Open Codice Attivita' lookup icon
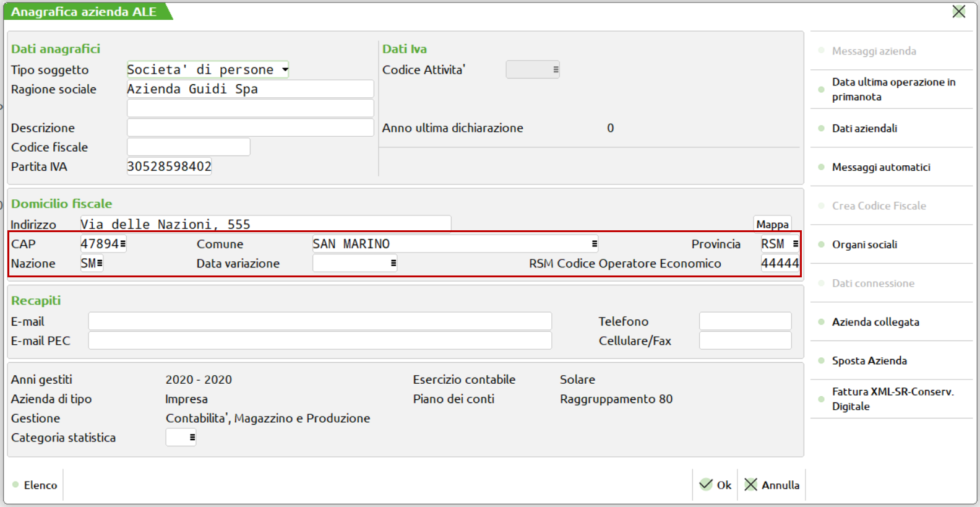980x507 pixels. (x=556, y=70)
